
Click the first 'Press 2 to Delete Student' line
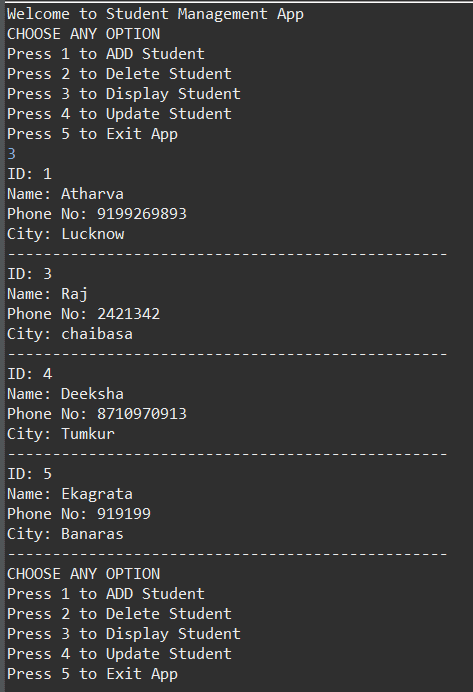coord(119,74)
